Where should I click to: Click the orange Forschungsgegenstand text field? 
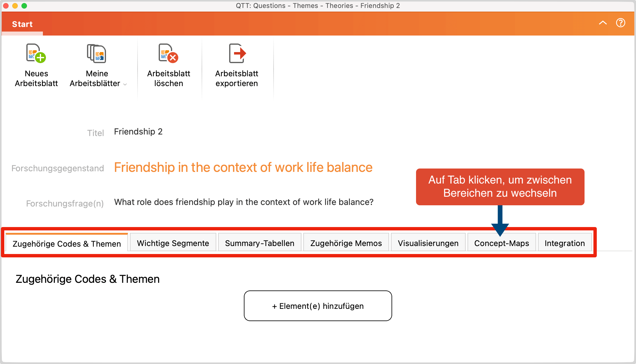click(243, 168)
